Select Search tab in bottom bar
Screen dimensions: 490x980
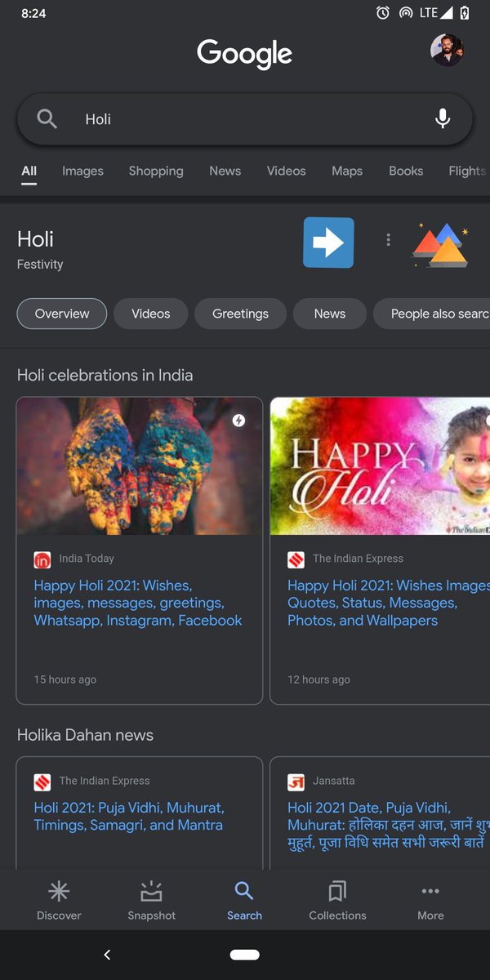pos(244,902)
